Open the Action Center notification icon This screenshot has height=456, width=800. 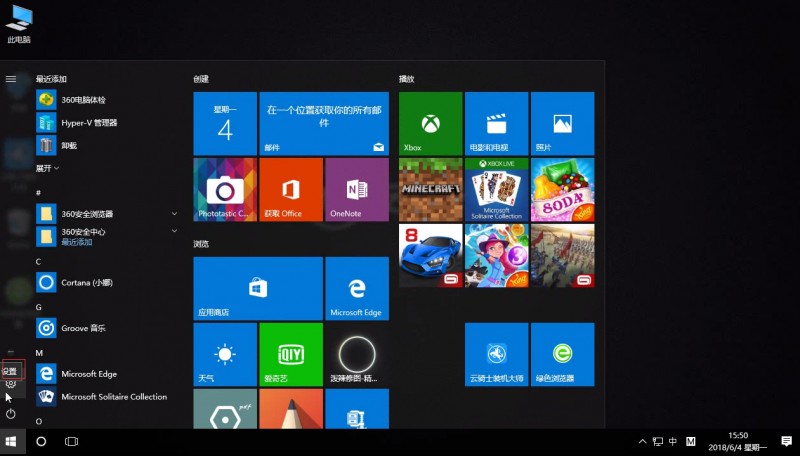(786, 441)
